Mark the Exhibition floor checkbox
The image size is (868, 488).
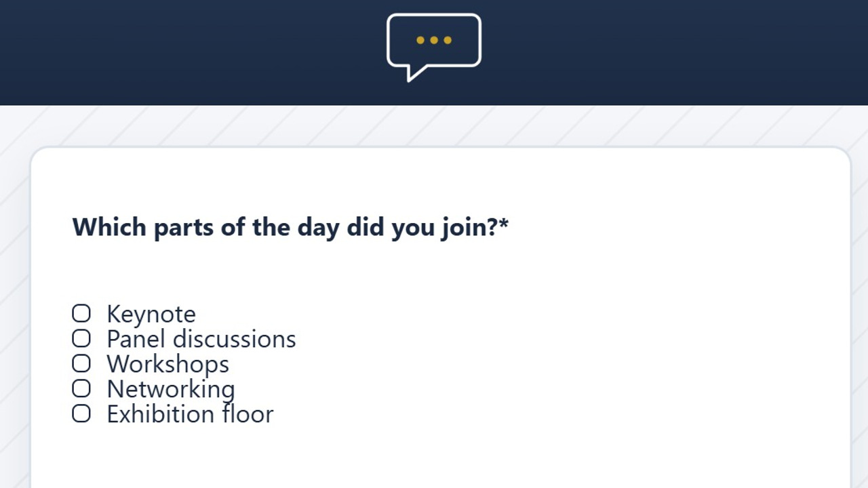point(81,413)
